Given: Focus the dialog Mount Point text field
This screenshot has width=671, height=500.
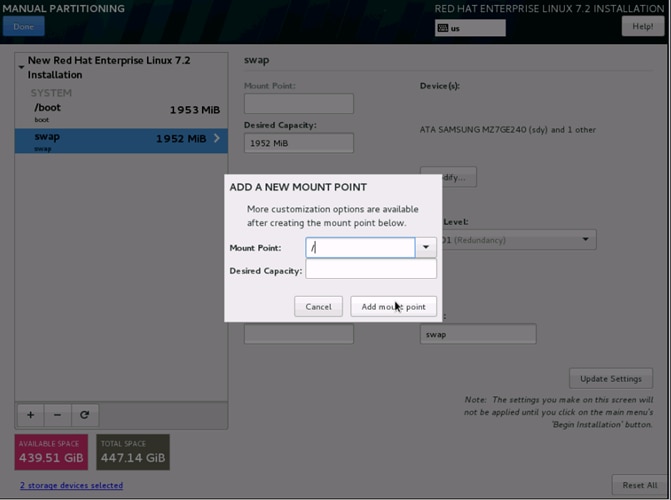Looking at the screenshot, I should tap(360, 247).
